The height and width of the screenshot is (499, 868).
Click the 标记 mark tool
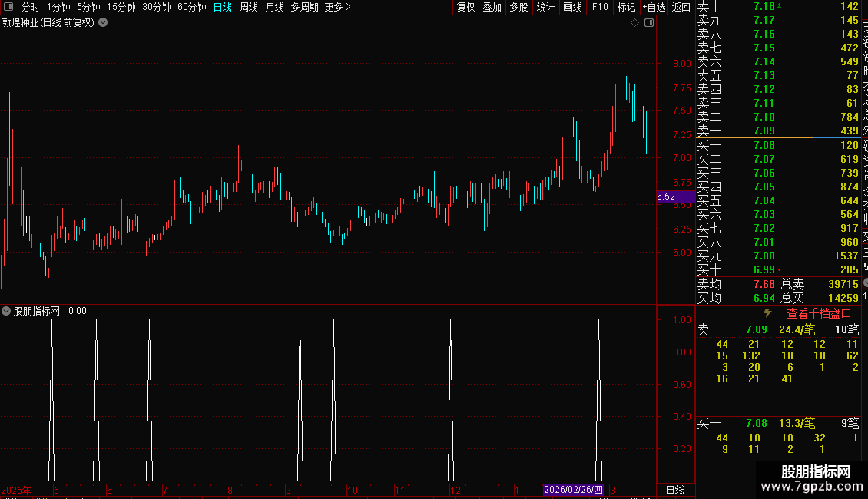click(x=626, y=7)
